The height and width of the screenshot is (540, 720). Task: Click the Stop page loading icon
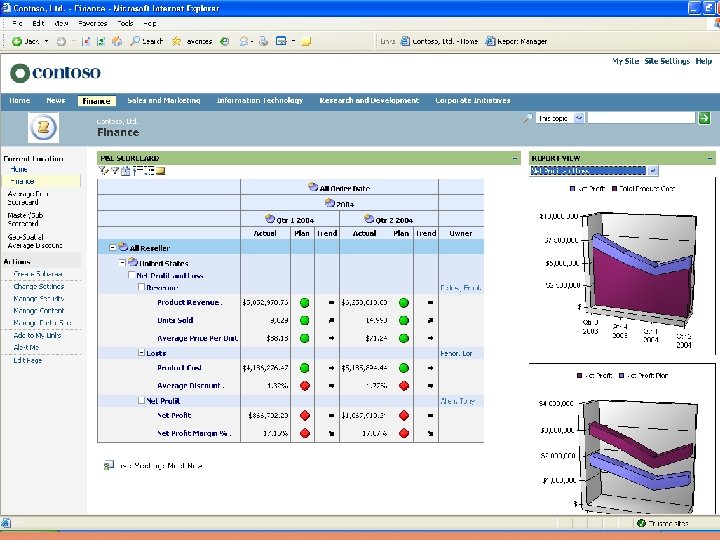click(x=86, y=41)
